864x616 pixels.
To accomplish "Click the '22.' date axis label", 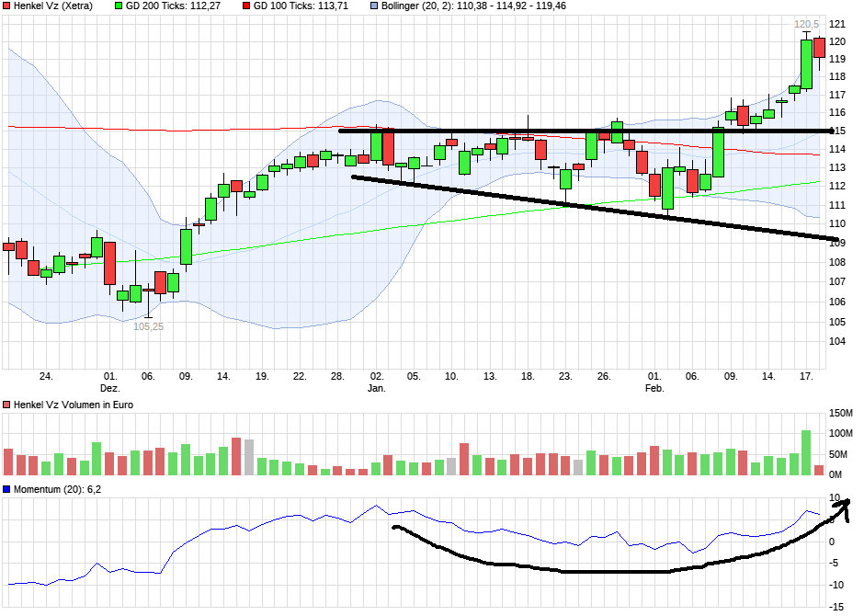I will [x=300, y=376].
